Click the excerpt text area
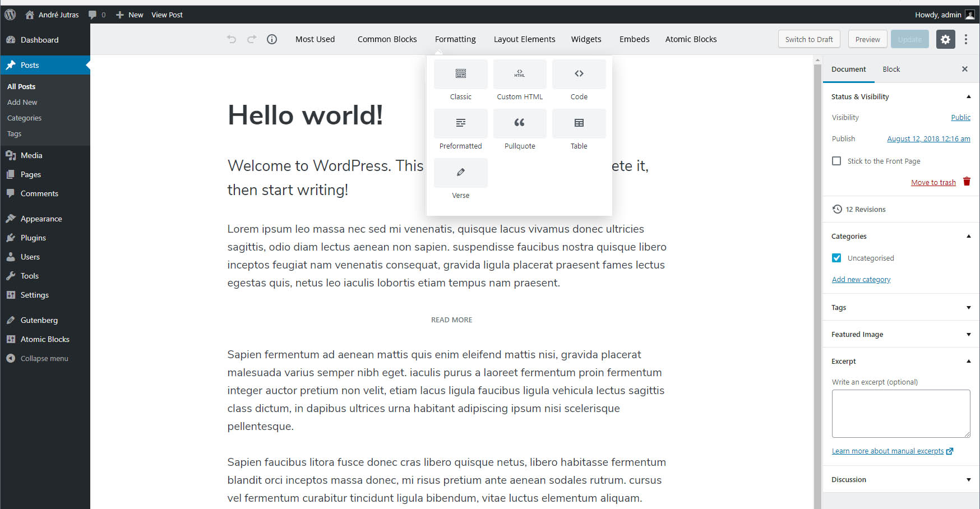This screenshot has height=509, width=980. [901, 414]
